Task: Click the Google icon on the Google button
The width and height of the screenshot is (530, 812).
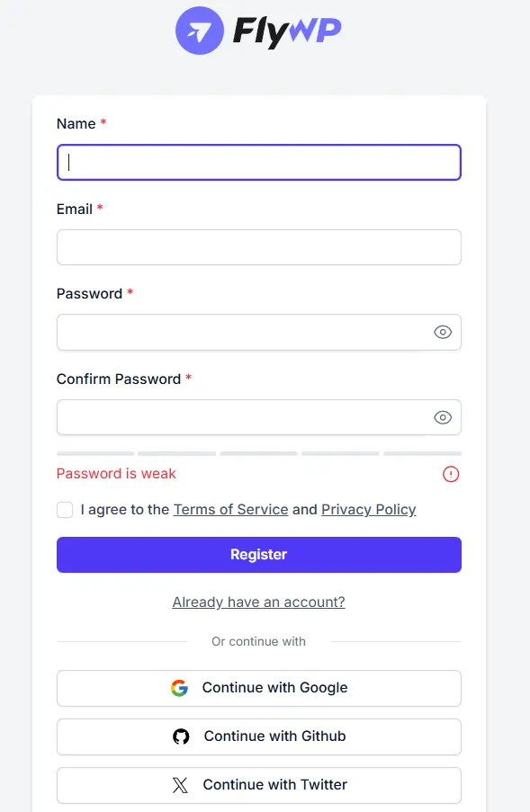Action: pos(179,688)
